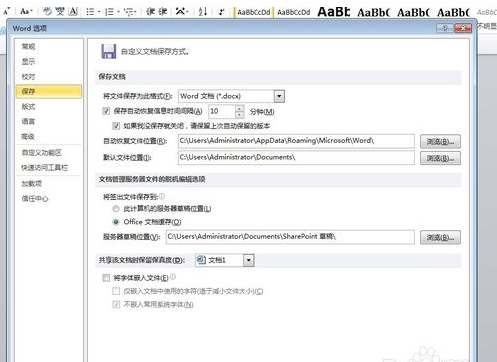Click the Multilevel List icon
This screenshot has width=497, height=362.
pos(128,12)
